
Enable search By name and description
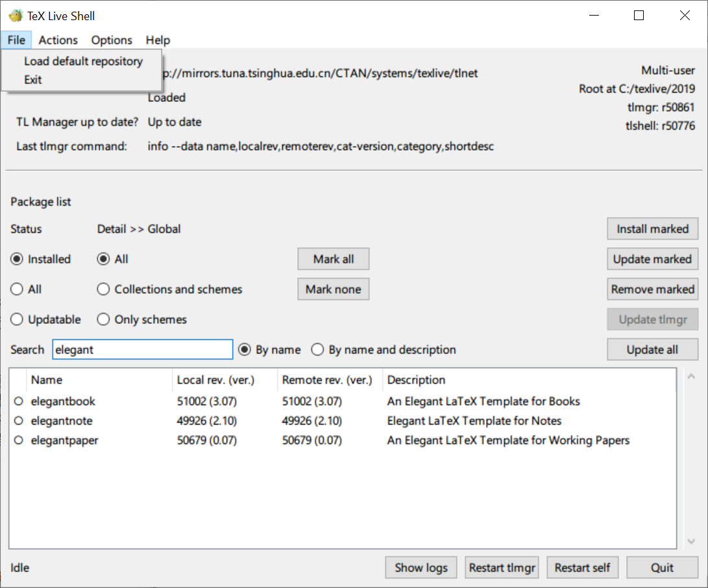(317, 350)
